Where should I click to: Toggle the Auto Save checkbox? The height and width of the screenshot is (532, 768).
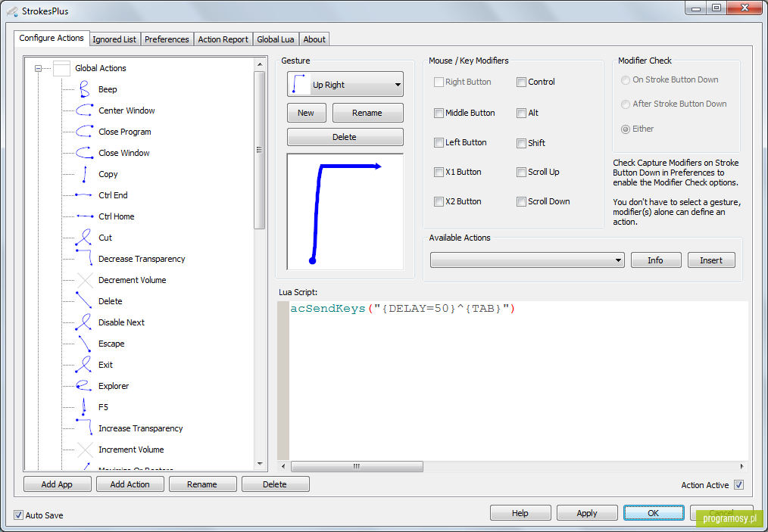click(x=18, y=515)
